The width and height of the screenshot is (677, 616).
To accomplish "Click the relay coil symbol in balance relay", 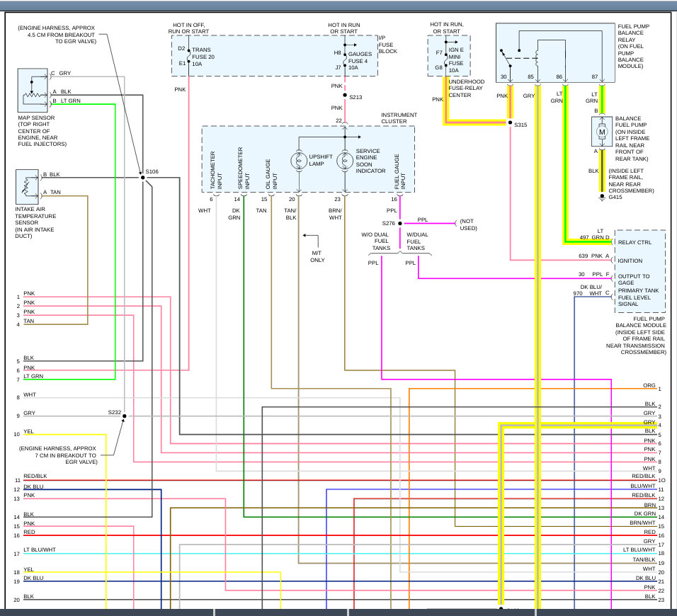I will (537, 57).
